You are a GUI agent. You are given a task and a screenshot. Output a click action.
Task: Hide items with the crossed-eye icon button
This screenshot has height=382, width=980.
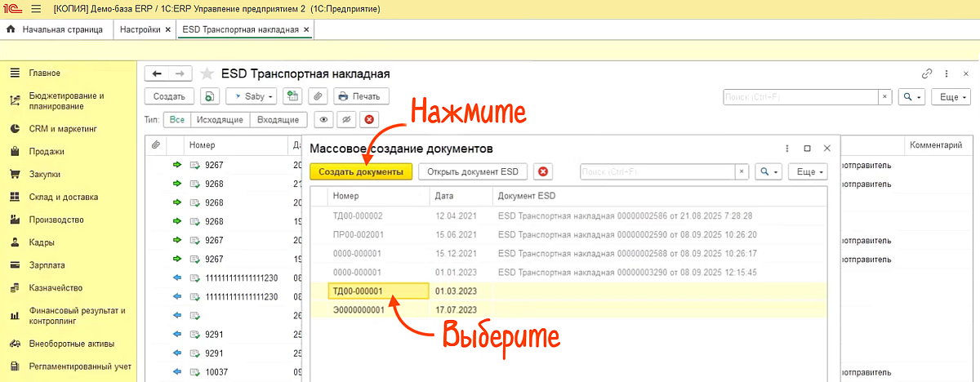(346, 120)
